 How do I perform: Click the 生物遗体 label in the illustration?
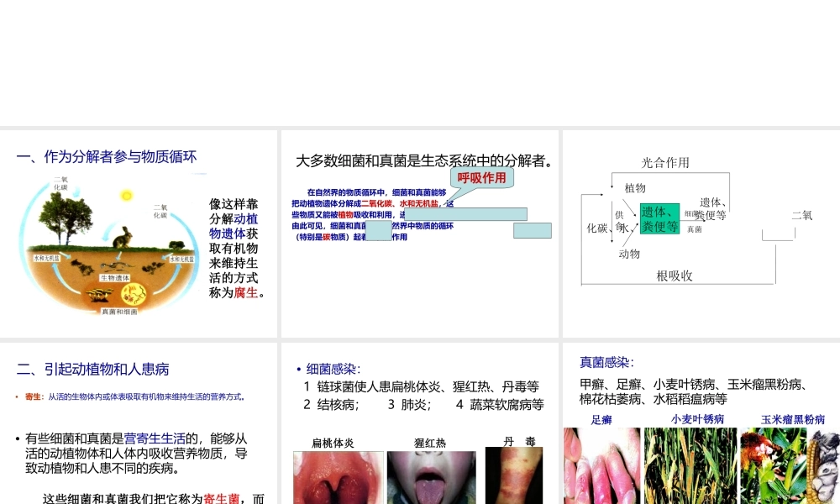pos(114,278)
